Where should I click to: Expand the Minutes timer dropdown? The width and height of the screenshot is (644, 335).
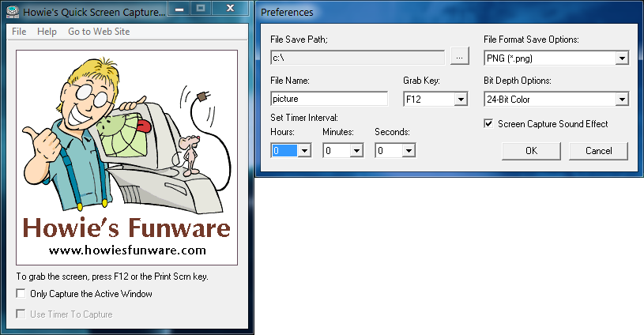pos(356,151)
